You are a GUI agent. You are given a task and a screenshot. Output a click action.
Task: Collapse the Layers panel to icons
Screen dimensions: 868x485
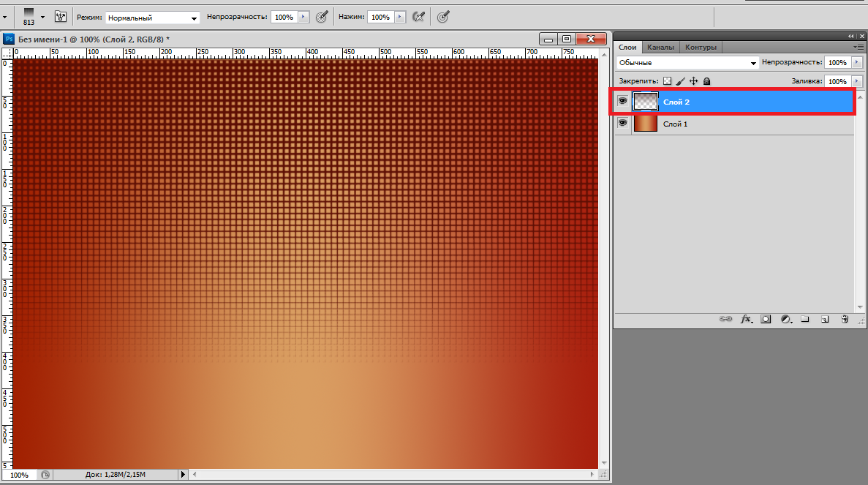(x=851, y=36)
